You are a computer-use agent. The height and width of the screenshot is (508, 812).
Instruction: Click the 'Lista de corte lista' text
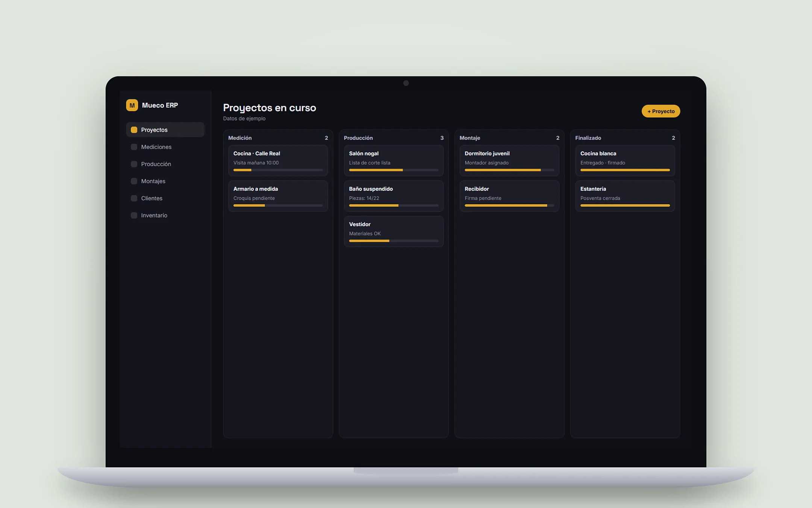pos(369,163)
